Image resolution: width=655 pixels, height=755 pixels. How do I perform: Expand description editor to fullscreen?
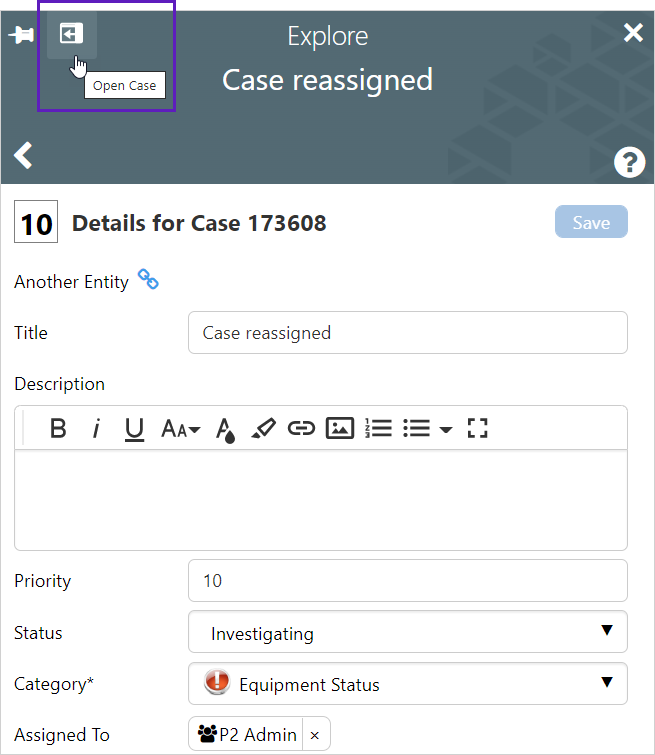(478, 428)
